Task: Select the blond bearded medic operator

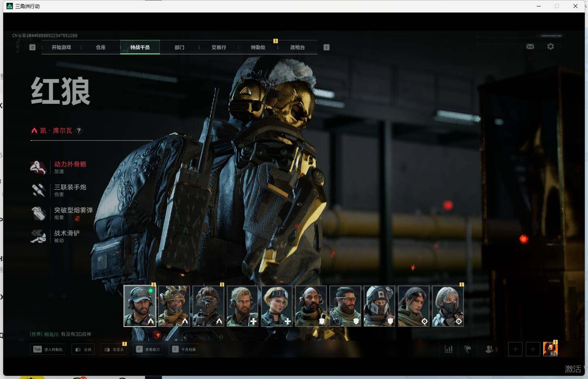Action: point(242,306)
